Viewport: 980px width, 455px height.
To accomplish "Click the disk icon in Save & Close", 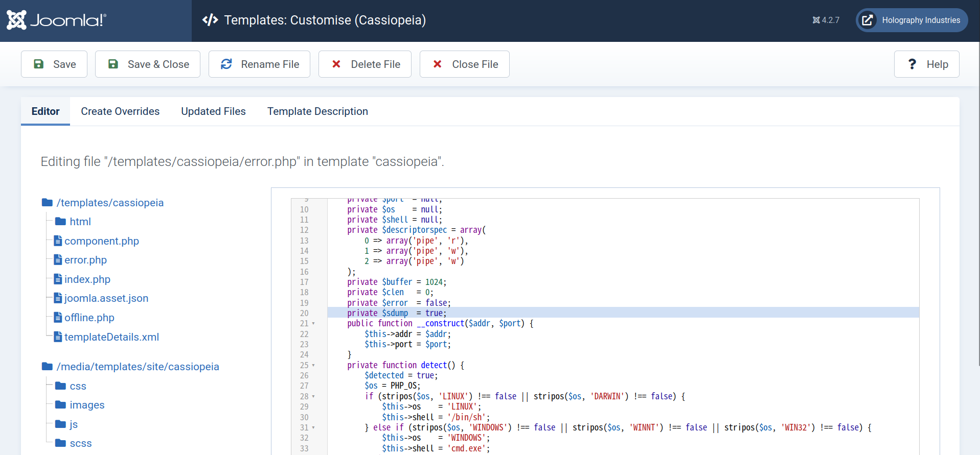I will click(113, 64).
